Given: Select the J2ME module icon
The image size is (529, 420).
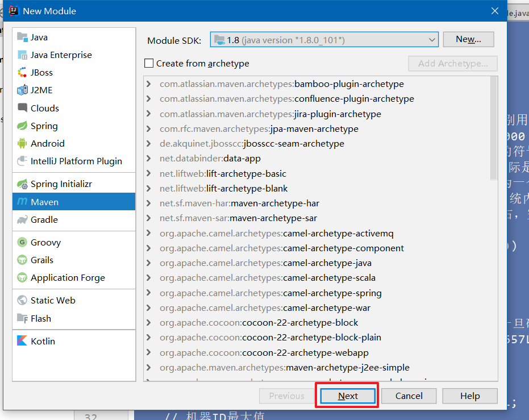Looking at the screenshot, I should pos(22,90).
